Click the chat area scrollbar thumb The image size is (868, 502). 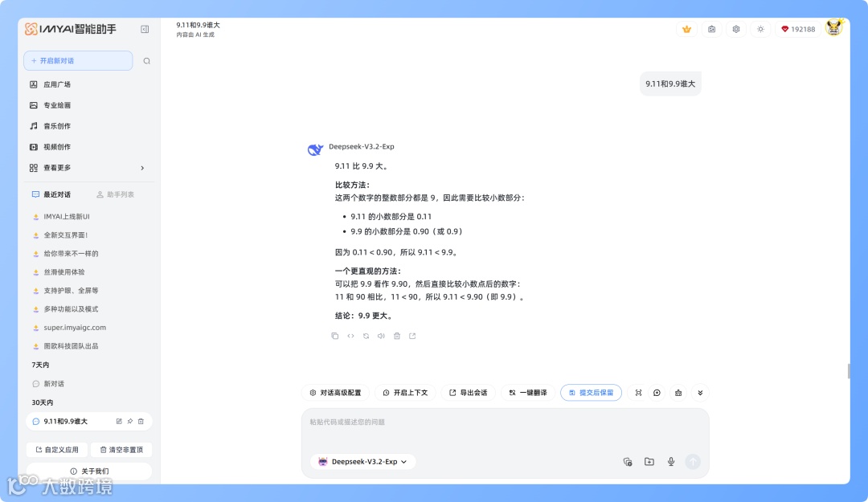848,371
